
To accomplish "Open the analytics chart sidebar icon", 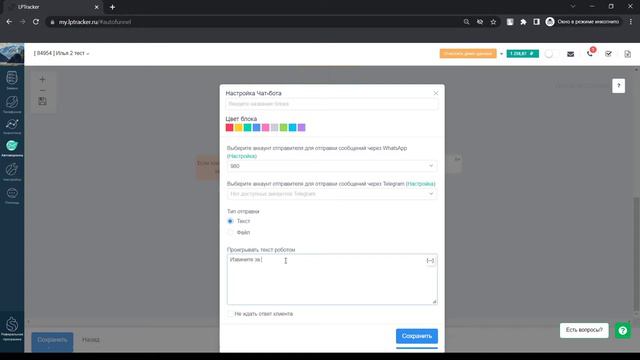I will [12, 124].
